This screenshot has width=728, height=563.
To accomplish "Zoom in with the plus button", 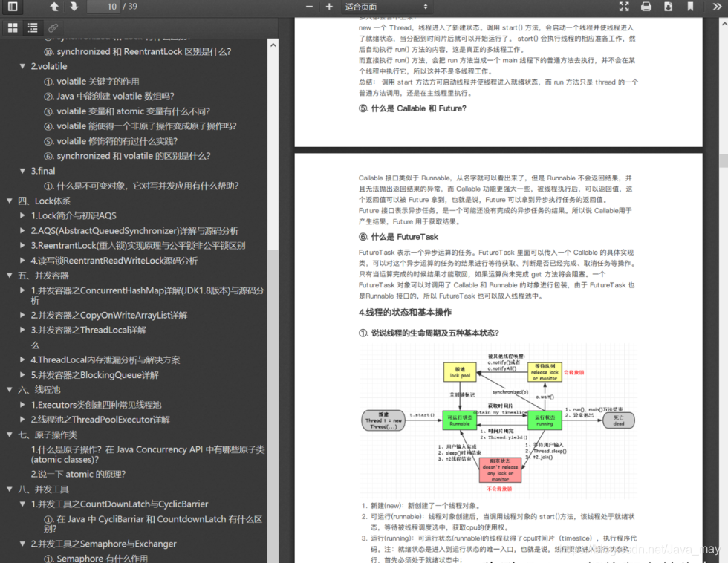I will click(x=329, y=7).
